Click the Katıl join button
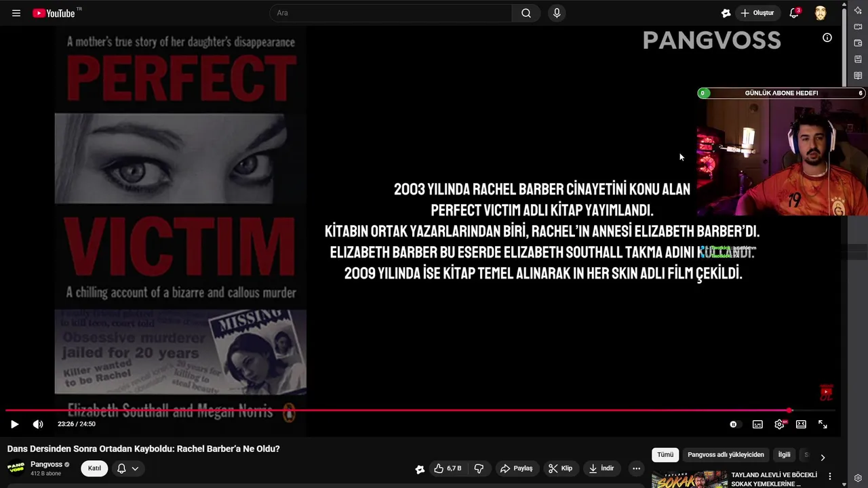 (x=94, y=468)
